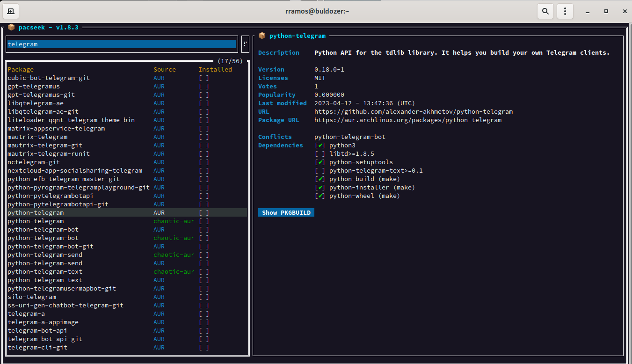632x364 pixels.
Task: Click the (17/56) result counter
Action: (230, 61)
